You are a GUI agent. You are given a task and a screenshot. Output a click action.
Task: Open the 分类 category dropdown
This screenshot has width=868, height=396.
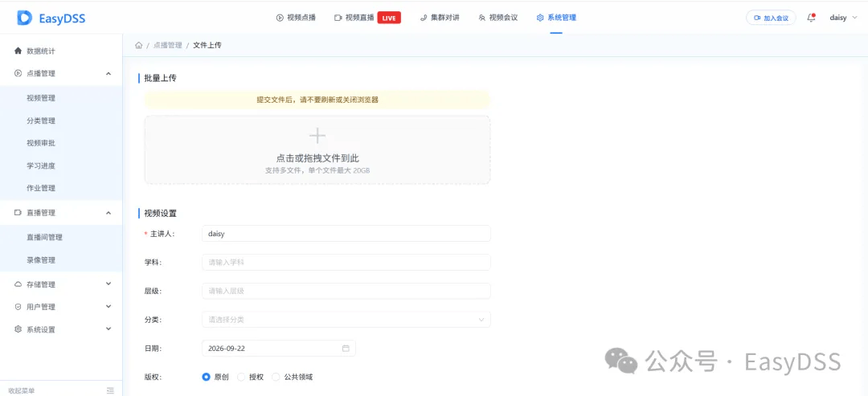(346, 320)
